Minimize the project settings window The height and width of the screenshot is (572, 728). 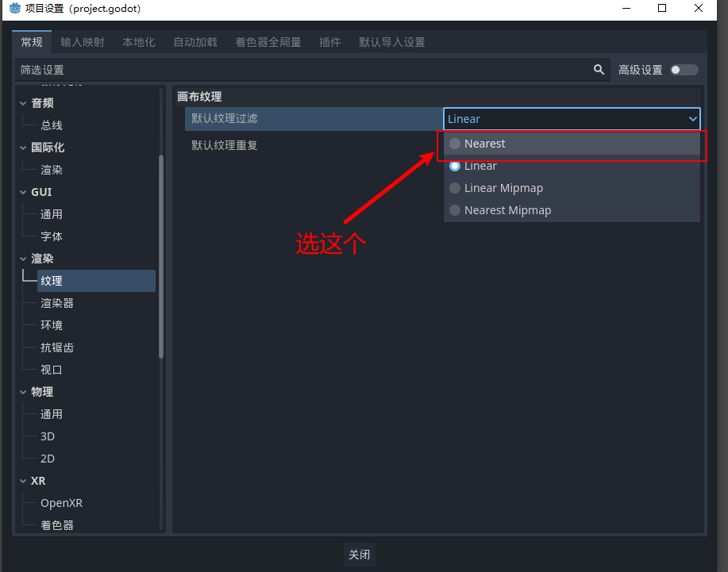point(626,8)
